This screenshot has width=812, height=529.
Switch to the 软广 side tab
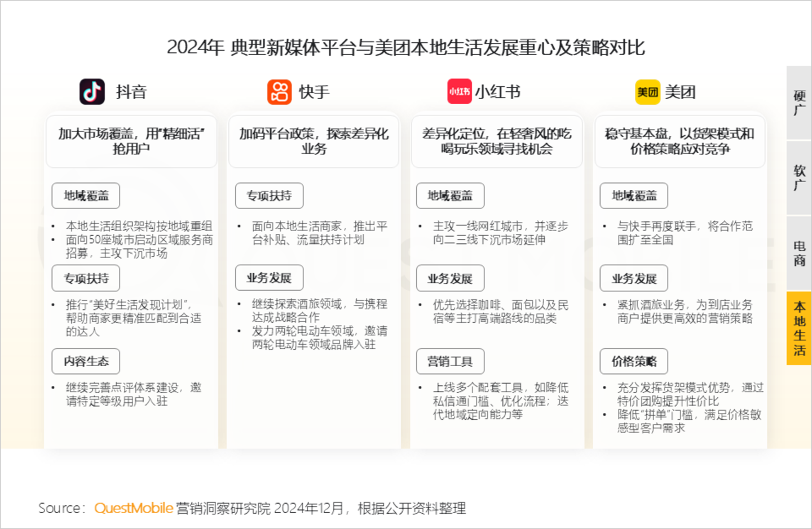tap(799, 177)
